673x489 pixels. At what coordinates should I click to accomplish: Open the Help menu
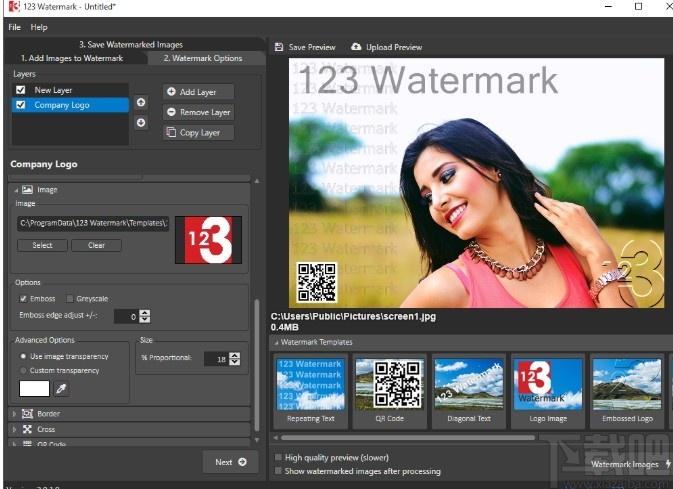pyautogui.click(x=39, y=27)
